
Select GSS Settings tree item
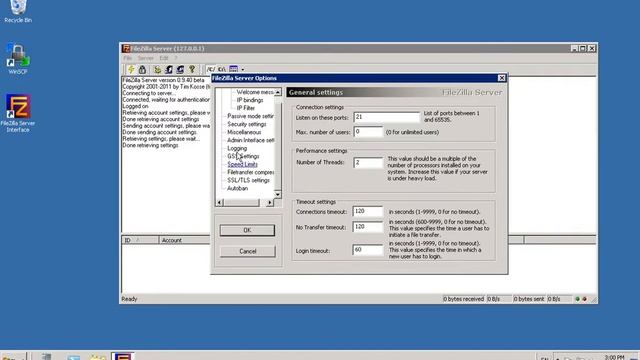coord(243,156)
